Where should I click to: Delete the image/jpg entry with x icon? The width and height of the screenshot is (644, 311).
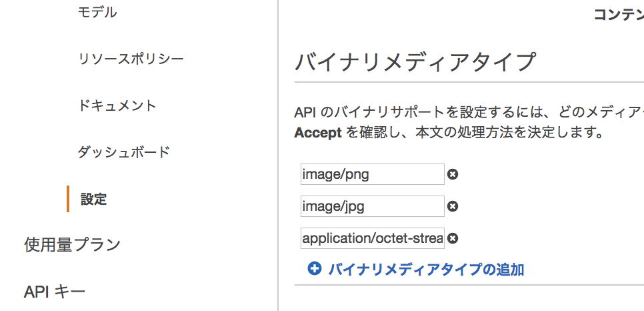point(453,206)
